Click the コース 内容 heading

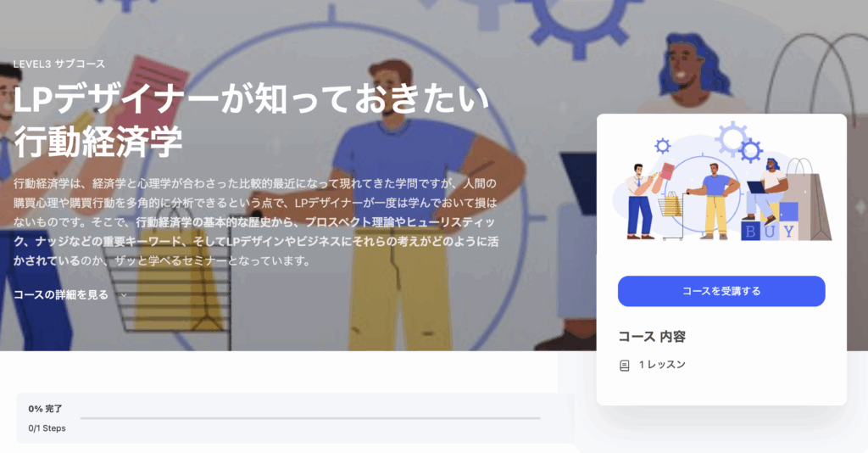pyautogui.click(x=652, y=337)
